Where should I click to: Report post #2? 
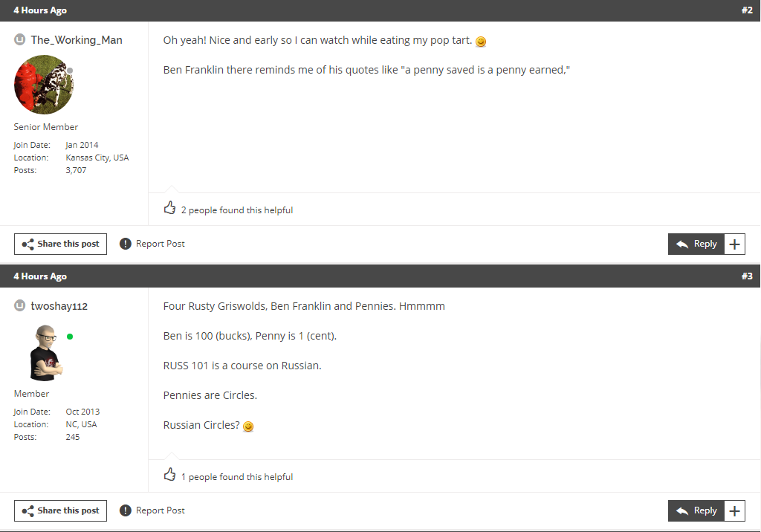click(152, 244)
